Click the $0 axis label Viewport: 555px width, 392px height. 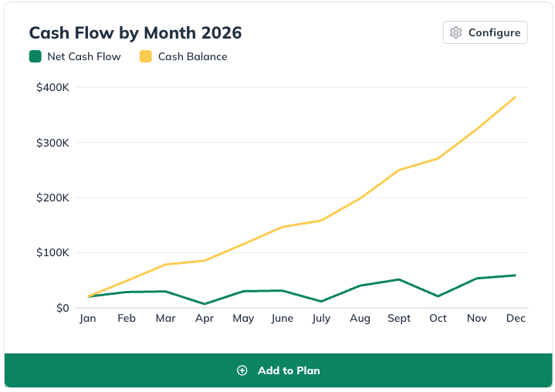tap(63, 308)
